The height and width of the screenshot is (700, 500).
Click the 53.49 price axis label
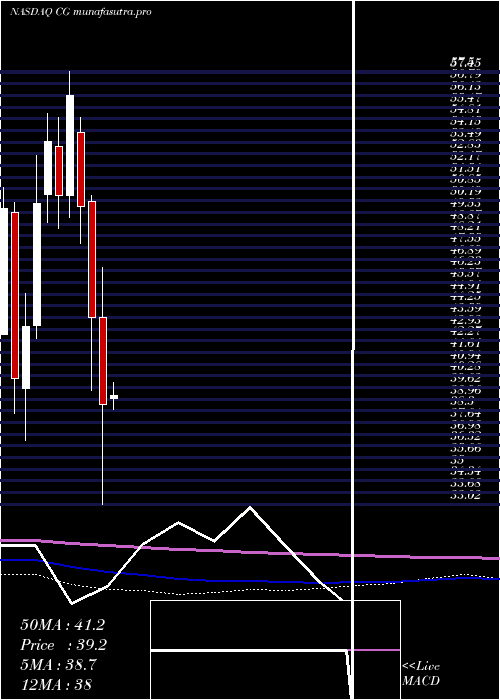[465, 134]
